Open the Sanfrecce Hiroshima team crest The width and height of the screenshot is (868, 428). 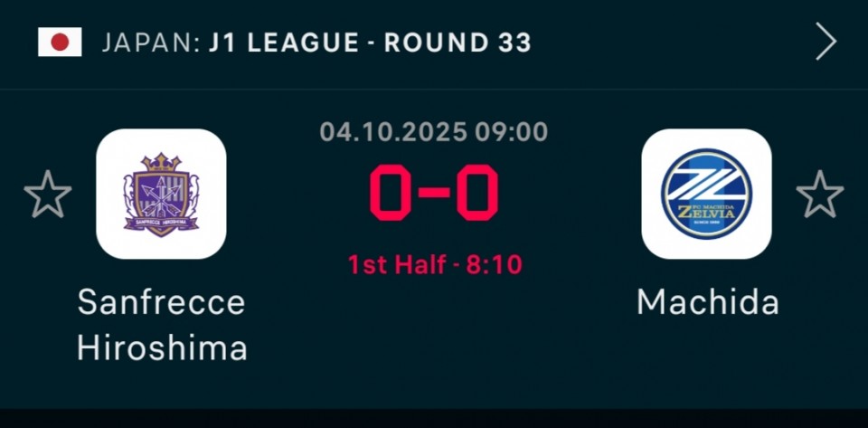coord(161,194)
